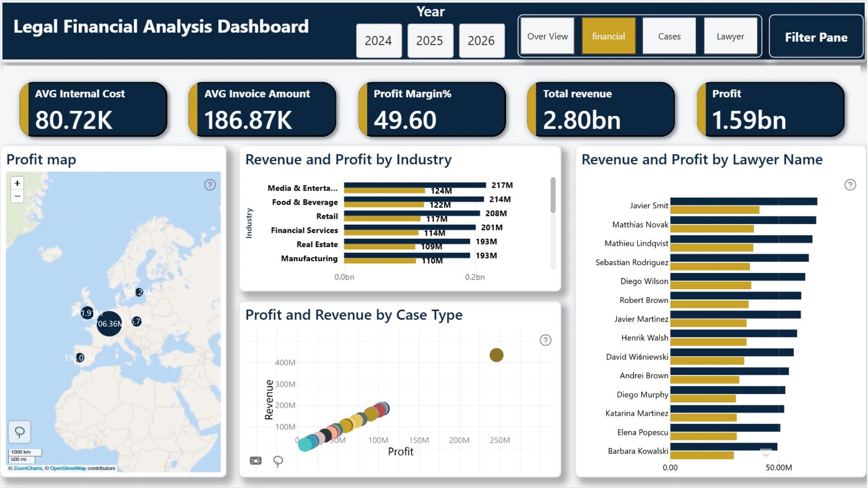Select the Real Estate industry label

tap(317, 244)
